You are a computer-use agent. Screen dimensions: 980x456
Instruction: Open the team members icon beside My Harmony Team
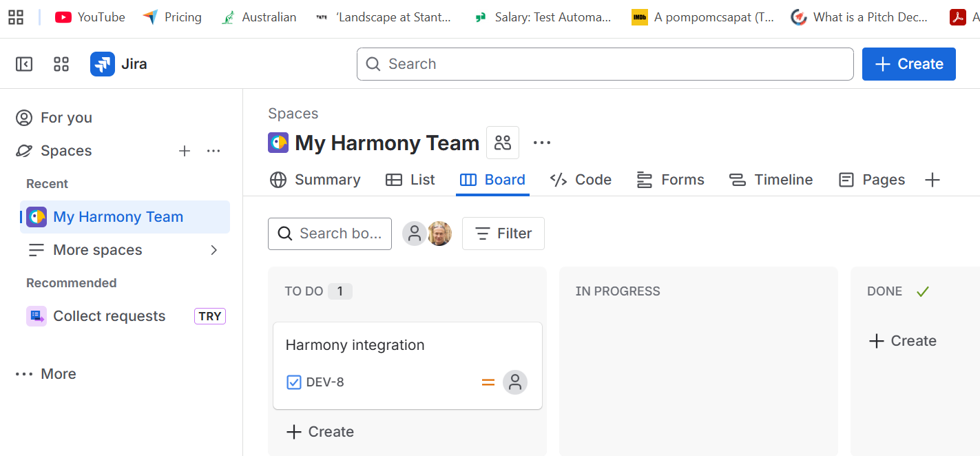coord(503,143)
